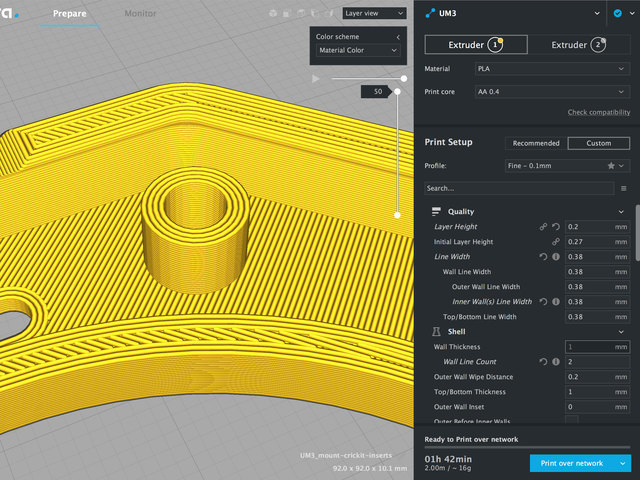Reset the Wall Line Count setting

click(544, 362)
